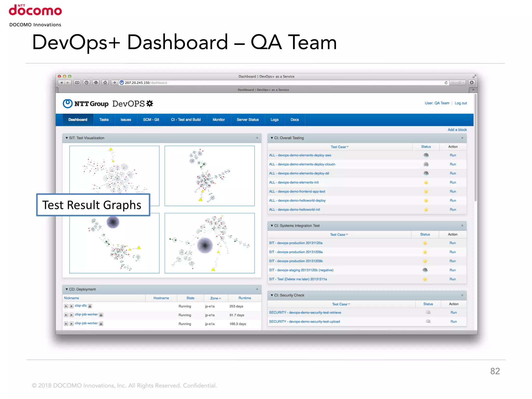Image resolution: width=532 pixels, height=399 pixels.
Task: Collapse the CI: Security Check panel
Action: 272,295
